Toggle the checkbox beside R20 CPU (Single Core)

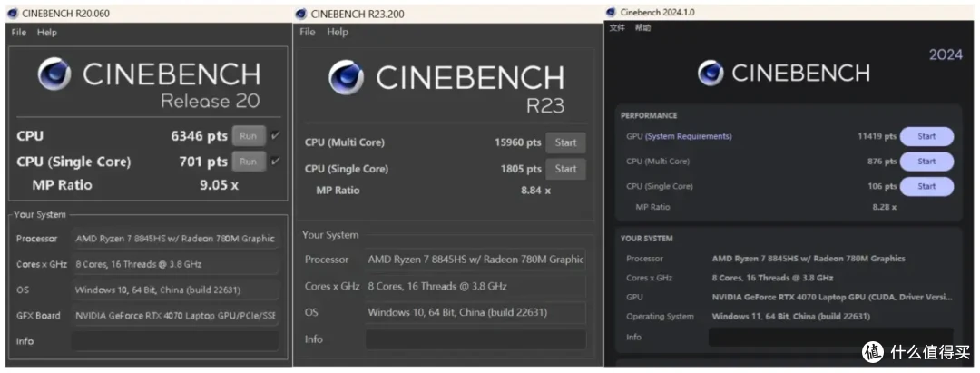276,162
